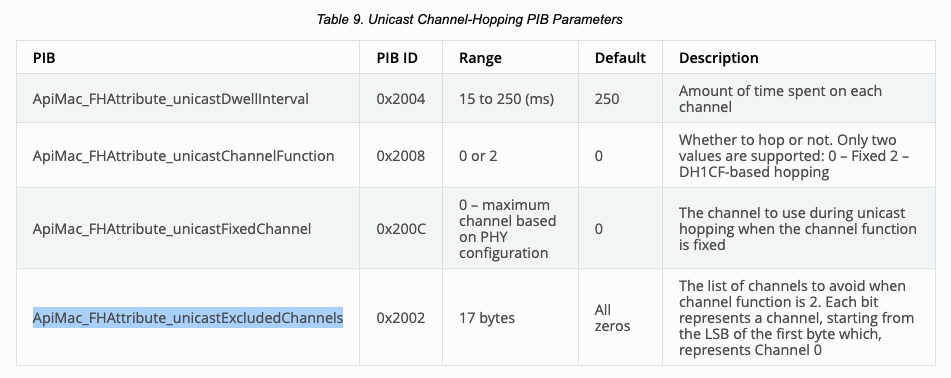This screenshot has width=951, height=378.
Task: Click the Description column header
Action: point(719,58)
